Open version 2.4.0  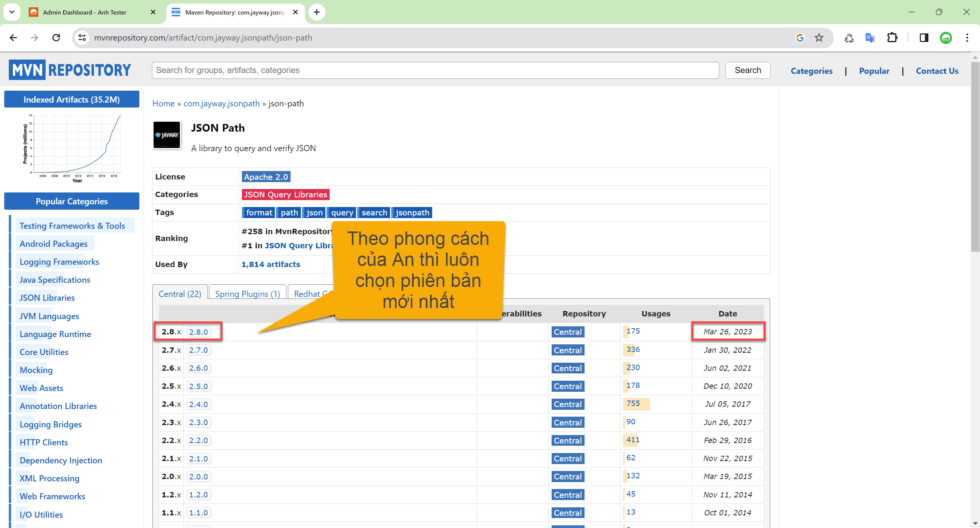click(198, 404)
